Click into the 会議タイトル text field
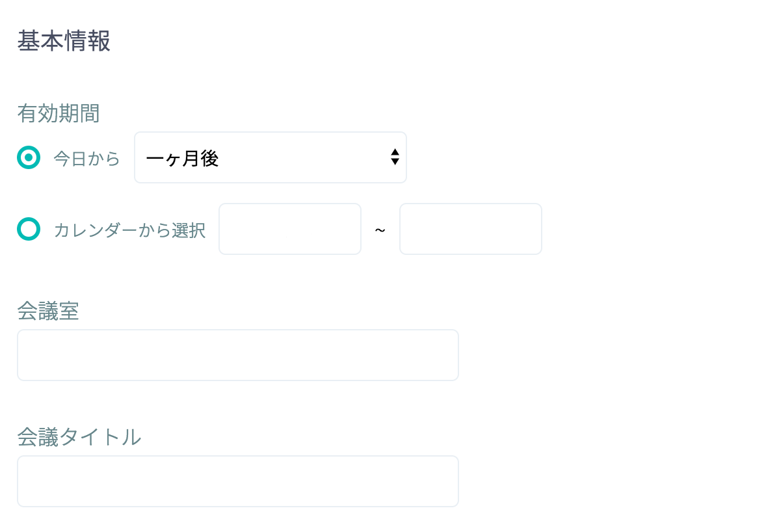 (238, 481)
